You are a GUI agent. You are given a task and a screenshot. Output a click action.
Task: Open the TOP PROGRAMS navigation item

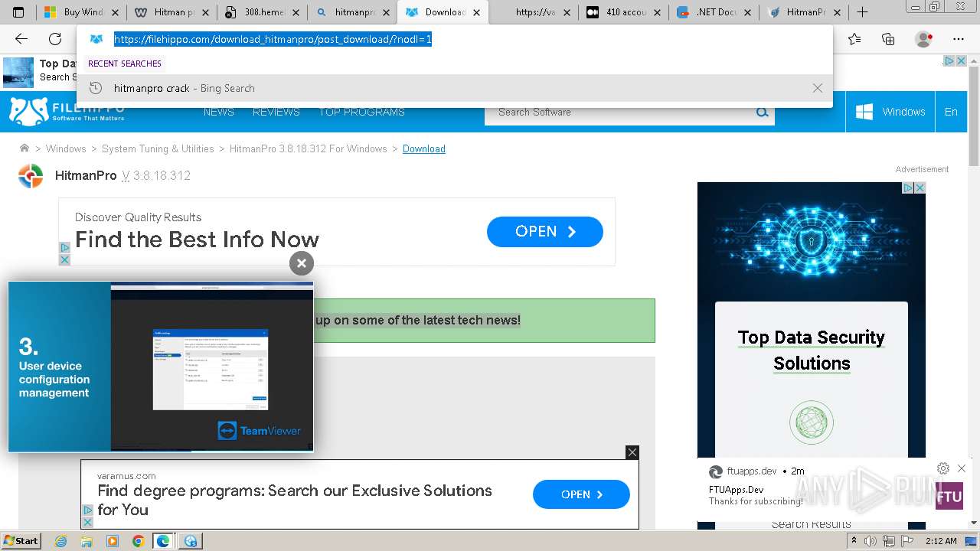point(362,112)
